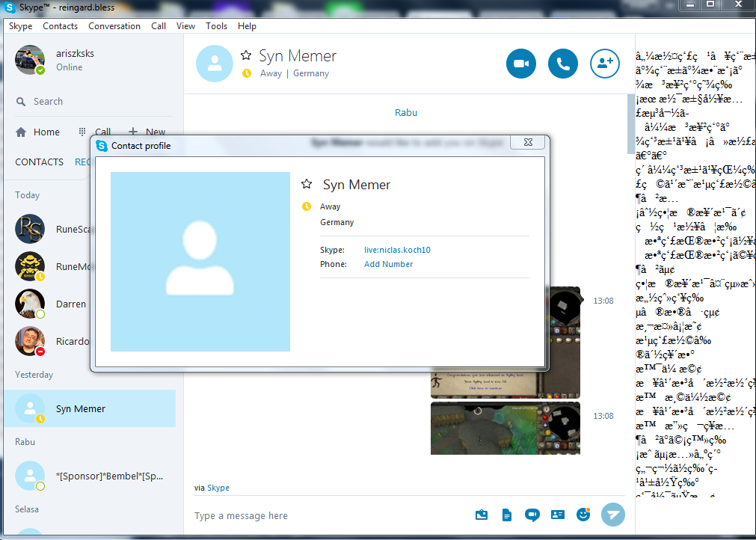Open the *[Sponsor]*Bembel* conversation
756x540 pixels.
[90, 476]
